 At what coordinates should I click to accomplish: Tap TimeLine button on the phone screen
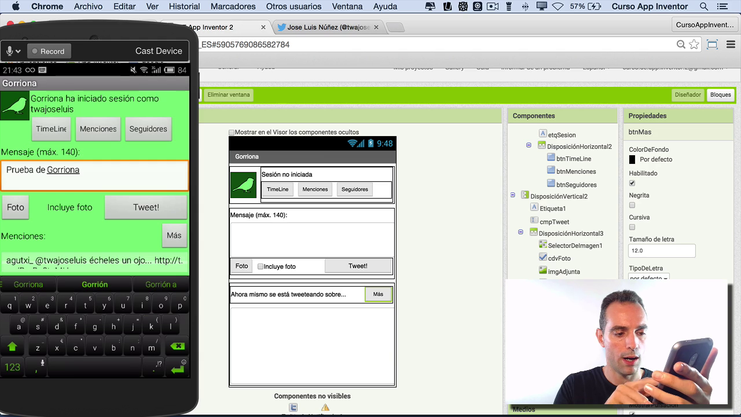[51, 129]
